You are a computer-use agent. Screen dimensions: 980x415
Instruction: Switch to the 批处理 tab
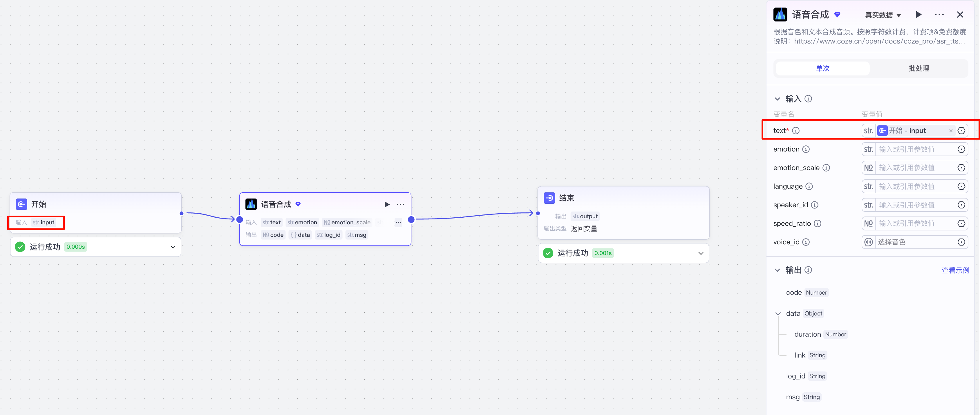click(x=918, y=68)
